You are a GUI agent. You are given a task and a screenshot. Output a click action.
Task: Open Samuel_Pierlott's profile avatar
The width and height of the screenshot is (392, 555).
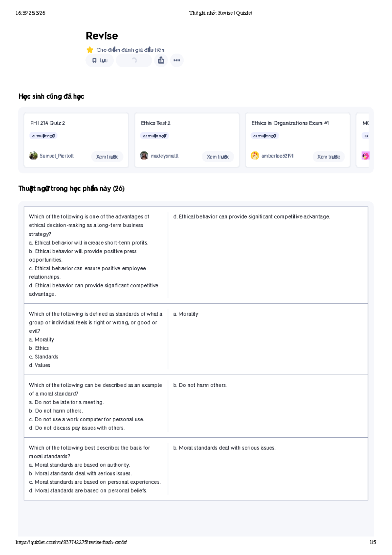coord(33,156)
